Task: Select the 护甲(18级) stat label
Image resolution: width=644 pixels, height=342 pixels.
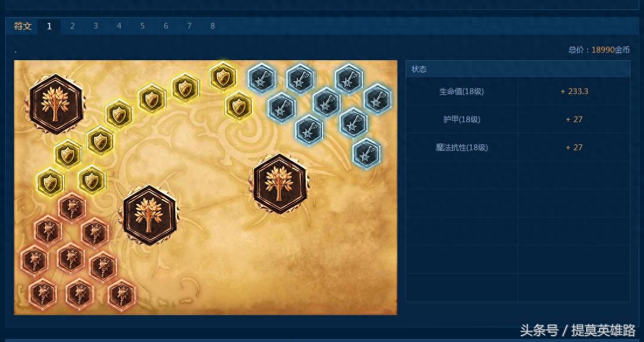Action: pyautogui.click(x=462, y=119)
